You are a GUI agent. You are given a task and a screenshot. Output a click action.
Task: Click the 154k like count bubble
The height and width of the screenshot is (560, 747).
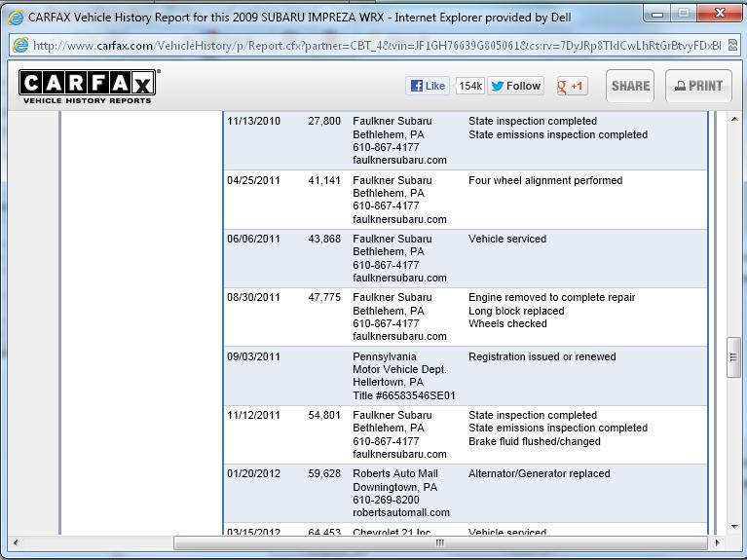[470, 86]
